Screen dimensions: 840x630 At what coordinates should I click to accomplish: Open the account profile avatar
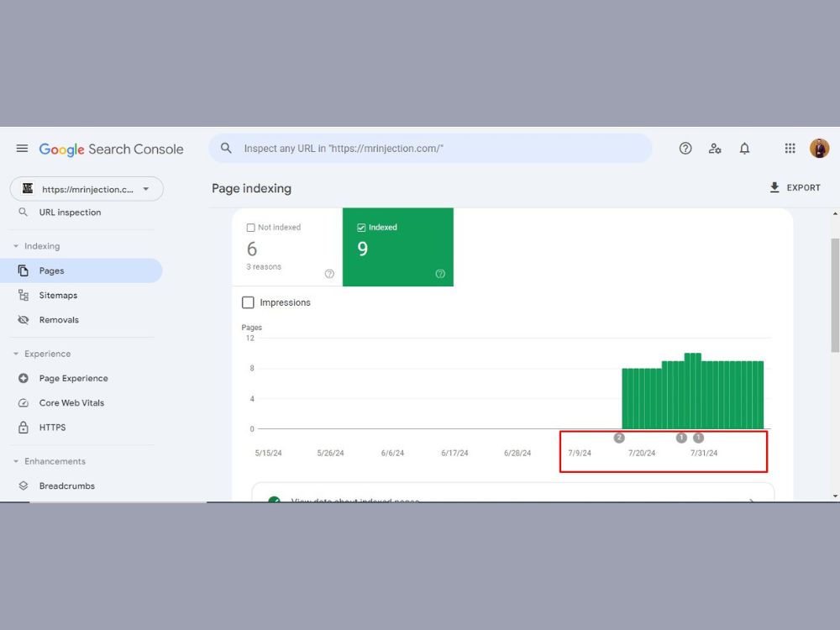click(819, 149)
